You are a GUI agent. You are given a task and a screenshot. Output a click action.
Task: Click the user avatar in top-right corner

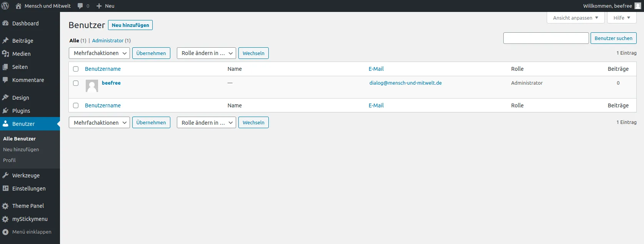pyautogui.click(x=638, y=6)
